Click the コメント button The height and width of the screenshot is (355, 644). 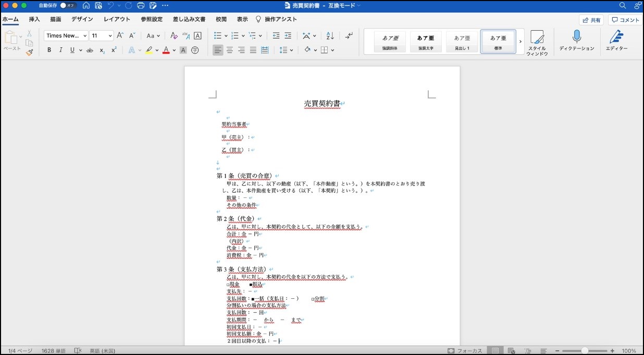click(x=625, y=20)
